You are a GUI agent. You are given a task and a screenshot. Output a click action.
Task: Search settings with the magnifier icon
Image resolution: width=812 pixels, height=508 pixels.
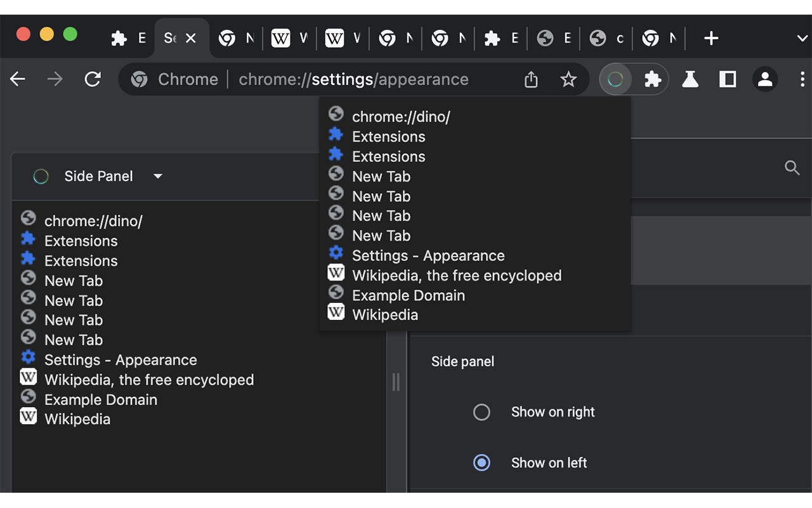792,168
